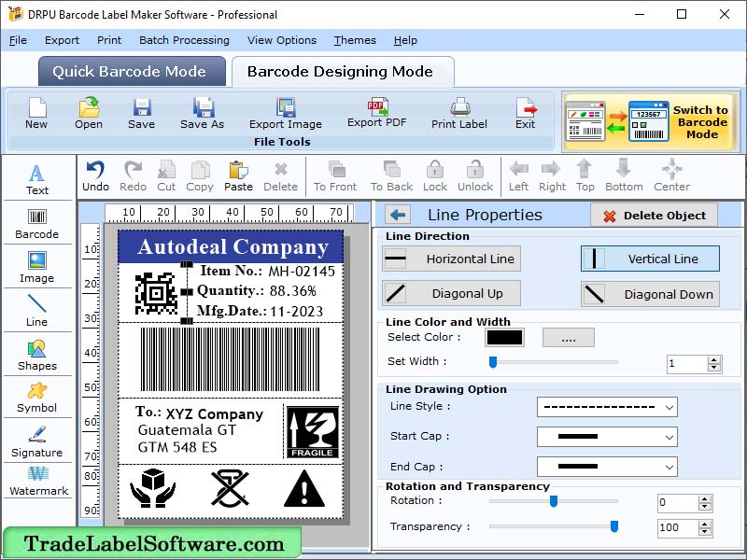
Task: Send object To Back using toolbar icon
Action: coord(390,177)
